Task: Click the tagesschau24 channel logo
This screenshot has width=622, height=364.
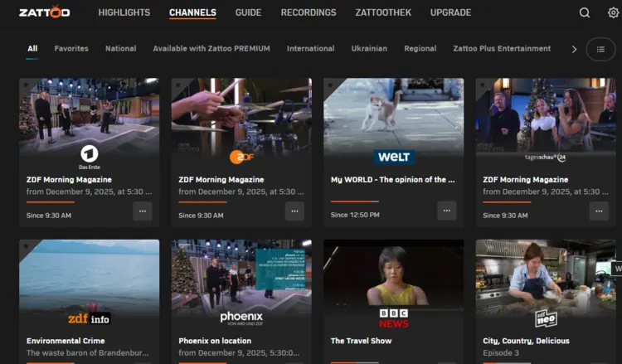Action: click(546, 158)
